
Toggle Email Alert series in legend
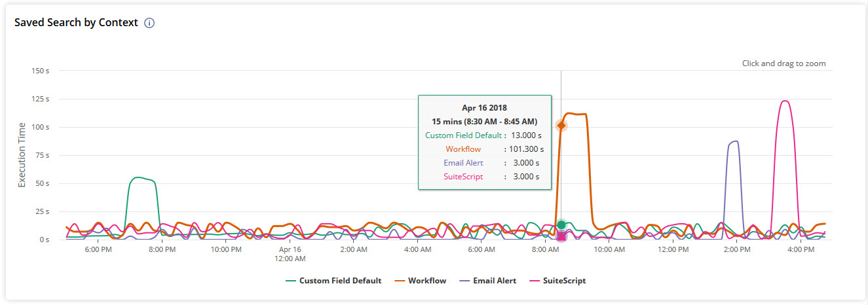pyautogui.click(x=487, y=281)
